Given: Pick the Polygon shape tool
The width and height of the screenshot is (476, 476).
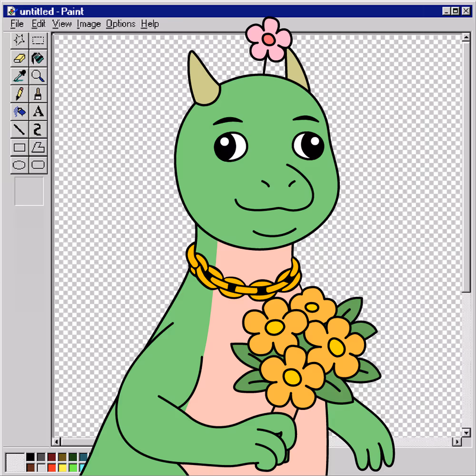Looking at the screenshot, I should tap(38, 147).
